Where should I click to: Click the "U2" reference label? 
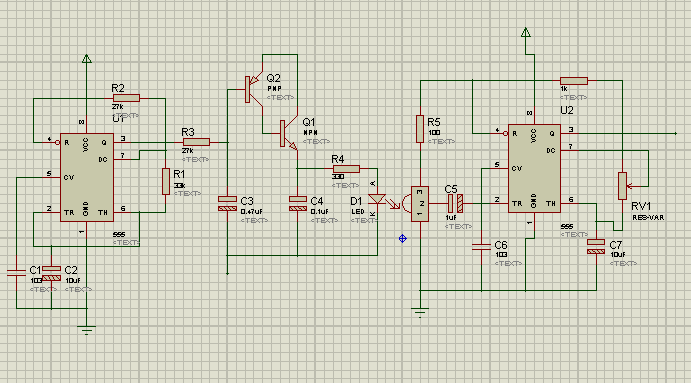coord(567,110)
